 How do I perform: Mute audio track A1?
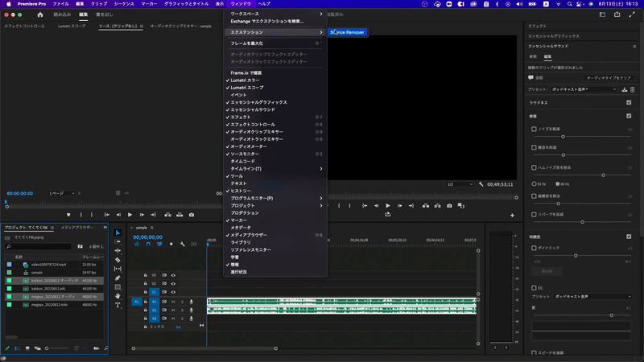(173, 302)
